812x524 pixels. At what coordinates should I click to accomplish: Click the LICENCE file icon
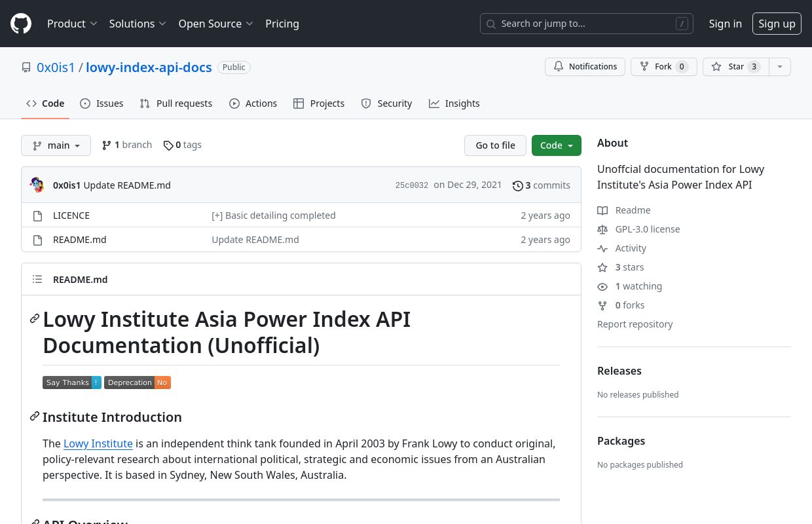37,215
